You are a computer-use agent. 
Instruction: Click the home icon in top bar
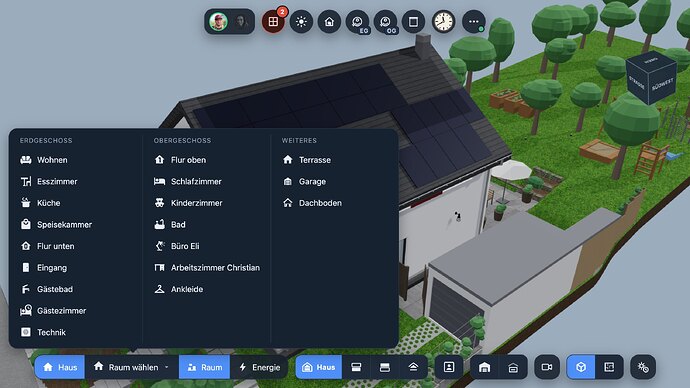coord(329,22)
